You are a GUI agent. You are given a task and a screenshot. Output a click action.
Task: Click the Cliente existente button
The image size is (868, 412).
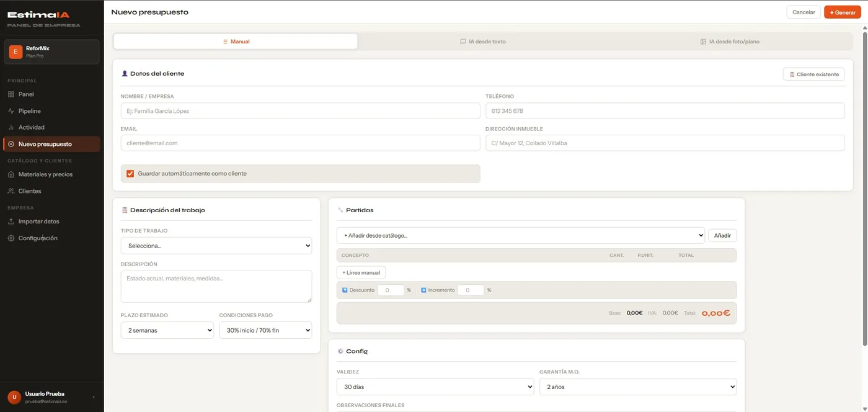814,74
